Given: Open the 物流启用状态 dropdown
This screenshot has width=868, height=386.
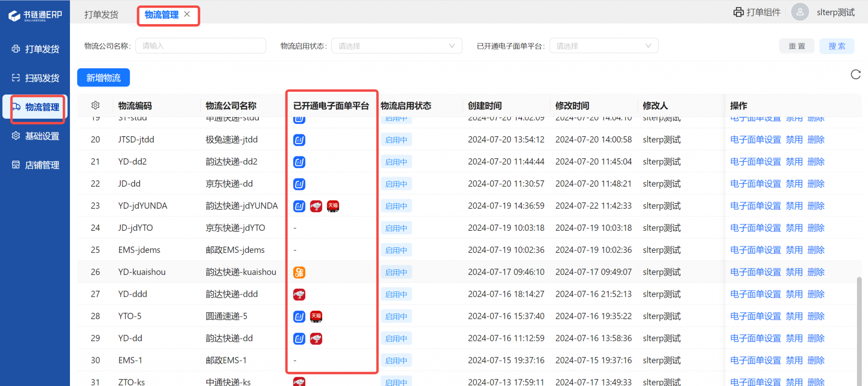Looking at the screenshot, I should (x=397, y=46).
